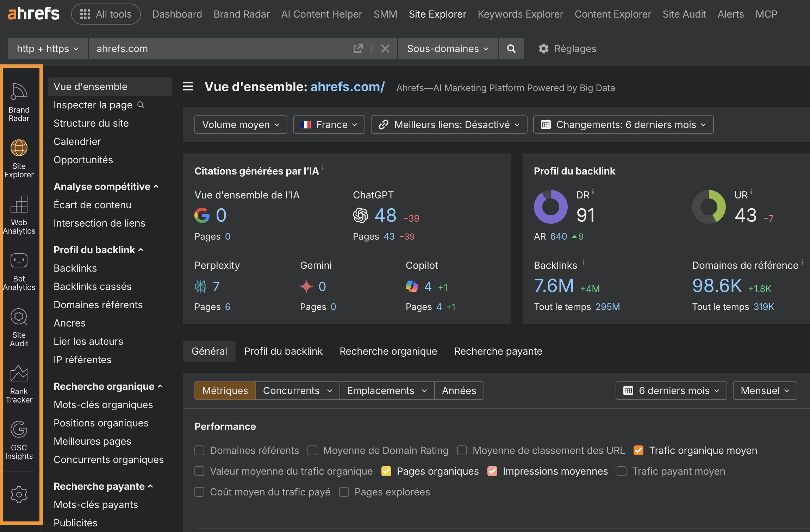Open GSC Insights from the sidebar

click(x=19, y=440)
